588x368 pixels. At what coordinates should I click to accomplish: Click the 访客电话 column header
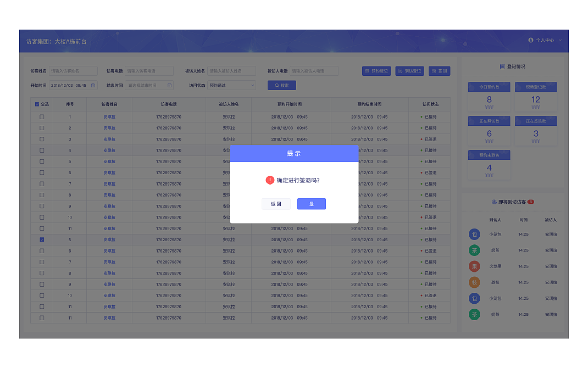coord(169,104)
